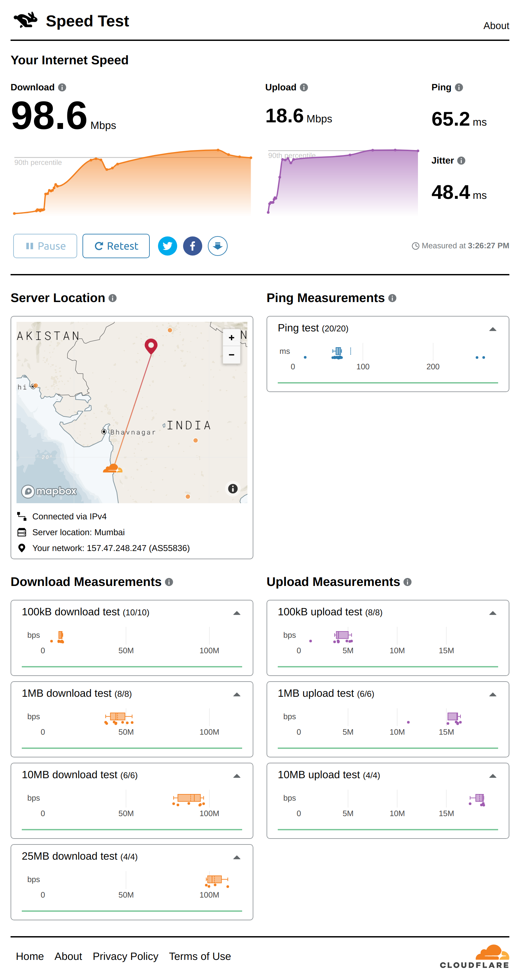This screenshot has height=980, width=510.
Task: Click the Facebook share icon
Action: point(193,246)
